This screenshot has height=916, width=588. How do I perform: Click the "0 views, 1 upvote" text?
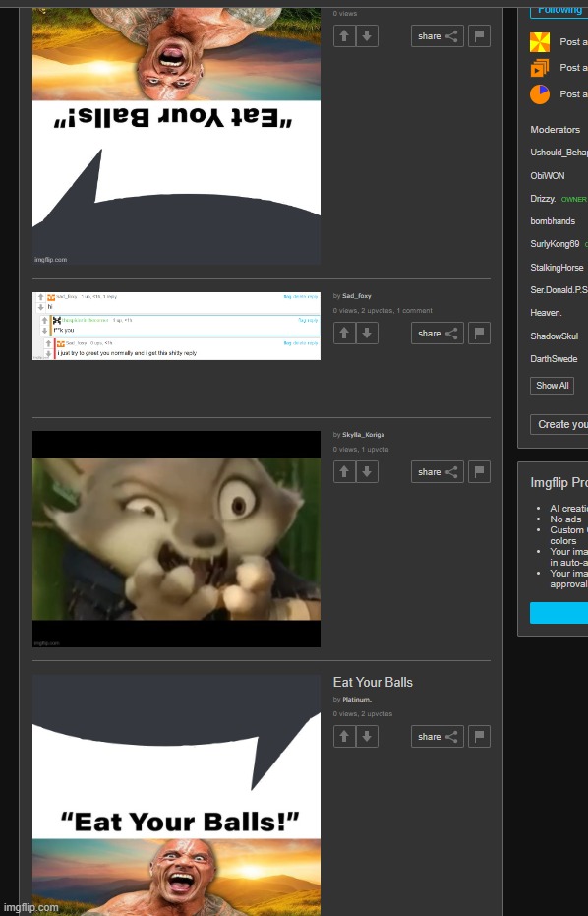[361, 450]
